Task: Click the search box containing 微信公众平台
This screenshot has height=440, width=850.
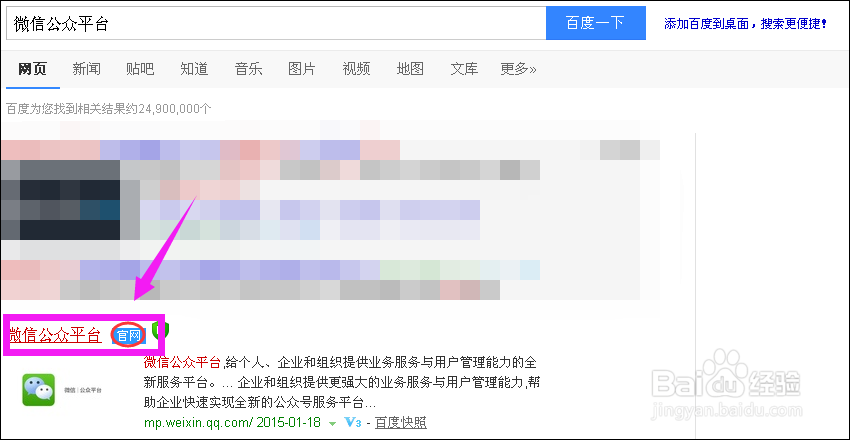Action: point(276,23)
